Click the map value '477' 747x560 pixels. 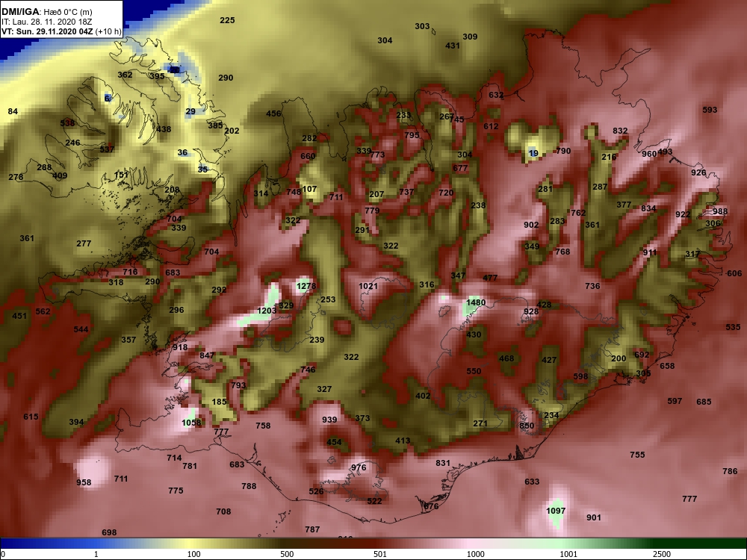pyautogui.click(x=490, y=278)
